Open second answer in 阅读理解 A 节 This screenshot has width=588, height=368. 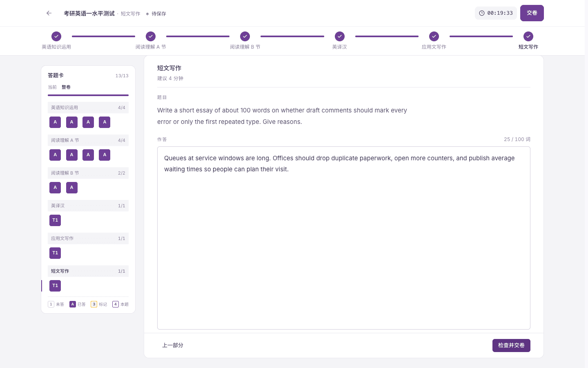point(71,155)
